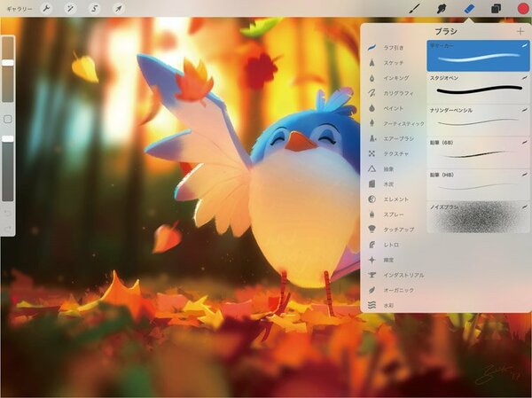Choose the スケッチ brush category

coord(387,63)
